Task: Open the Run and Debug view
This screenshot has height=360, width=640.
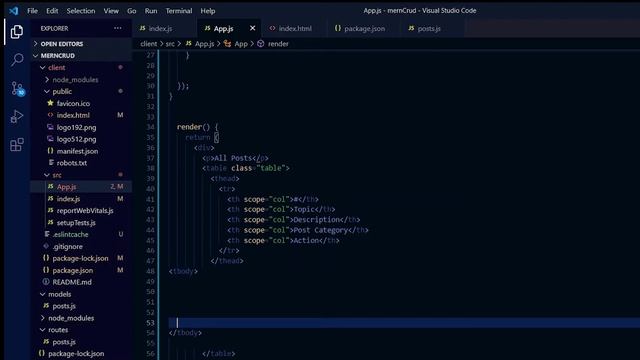Action: point(17,116)
